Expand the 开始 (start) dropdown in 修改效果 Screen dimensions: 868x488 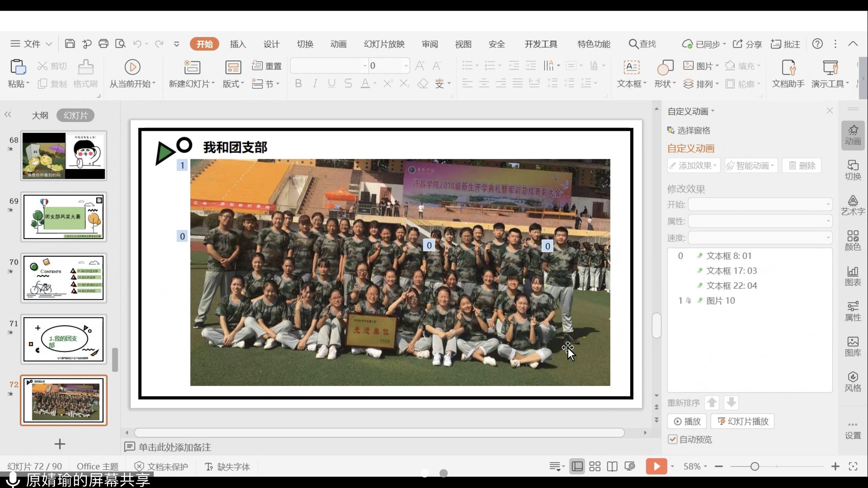coord(828,204)
